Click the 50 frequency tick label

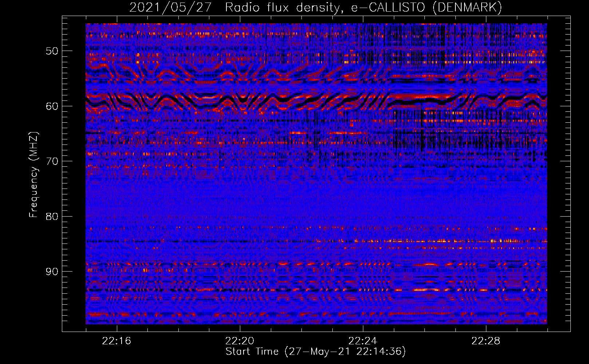pos(52,51)
